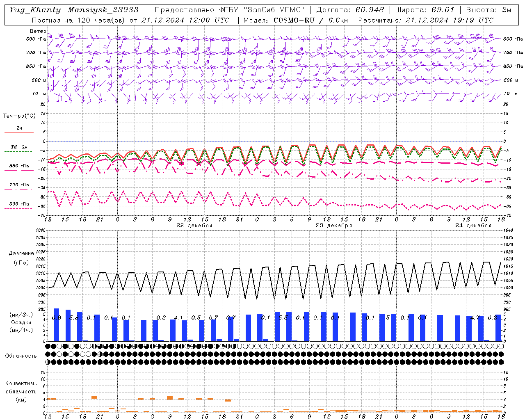Select the '(км)' convective cloud unit label
Viewport: 525px width, 420px height.
pos(21,400)
